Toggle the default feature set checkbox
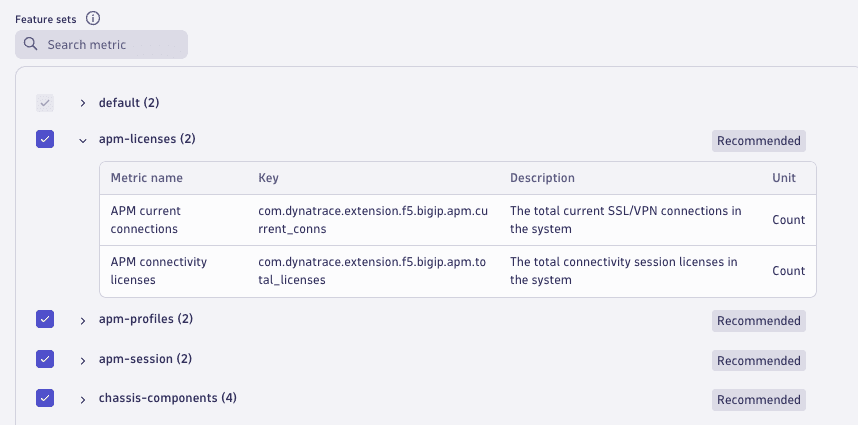This screenshot has width=858, height=425. click(45, 103)
